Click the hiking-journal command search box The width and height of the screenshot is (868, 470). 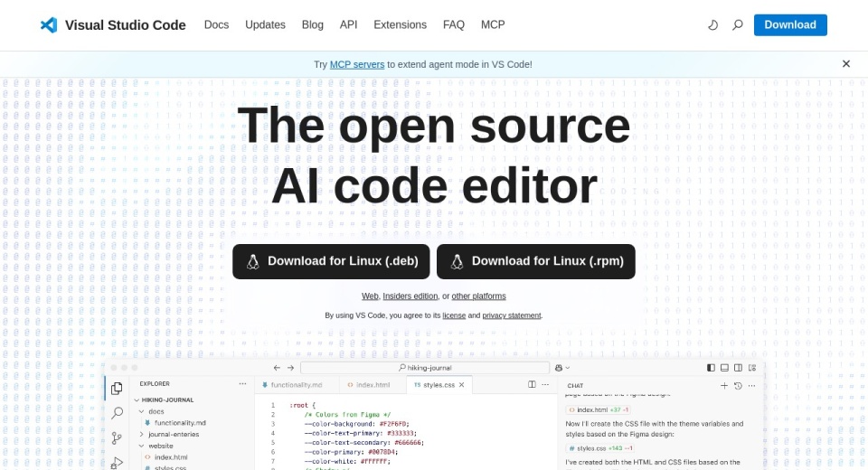425,368
